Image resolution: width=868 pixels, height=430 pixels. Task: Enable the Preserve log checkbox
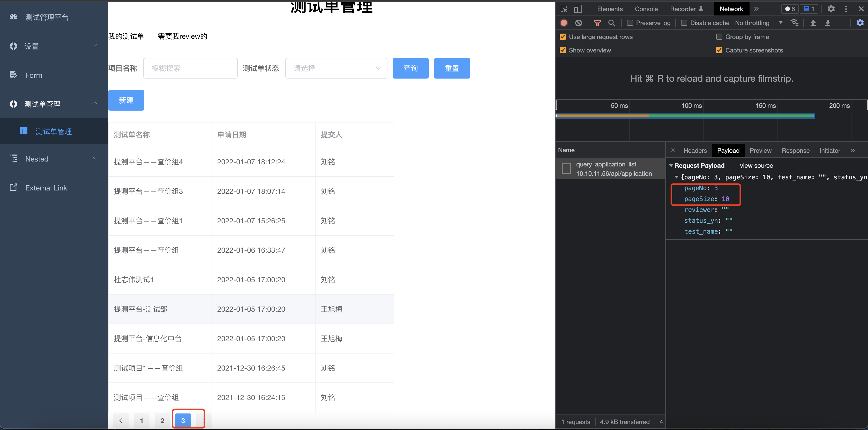point(630,23)
